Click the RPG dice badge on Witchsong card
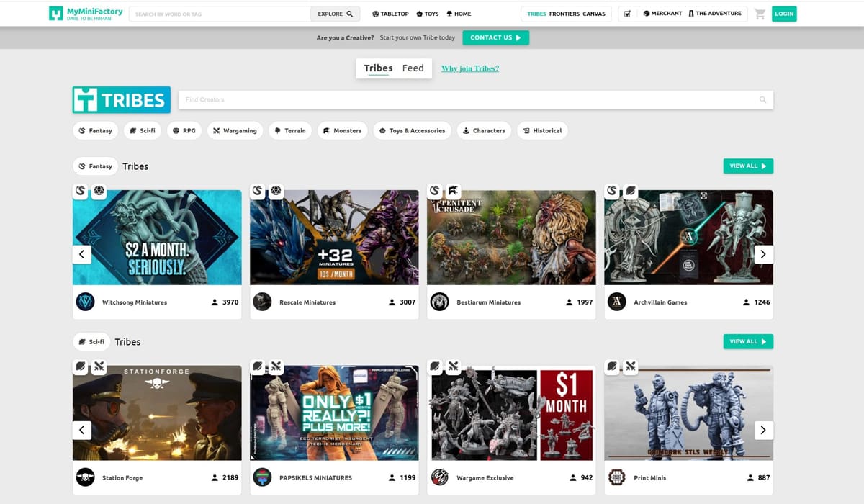864x504 pixels. (x=99, y=191)
